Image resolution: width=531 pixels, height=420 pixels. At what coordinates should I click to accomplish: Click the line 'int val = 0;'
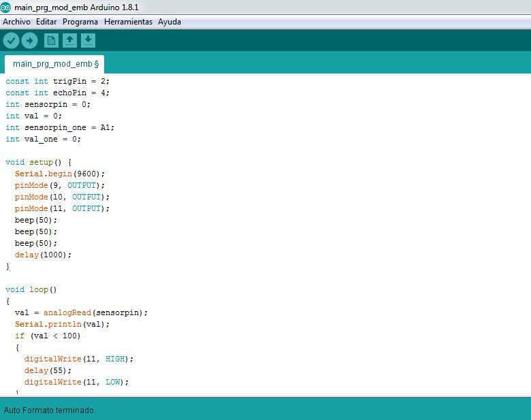point(33,116)
